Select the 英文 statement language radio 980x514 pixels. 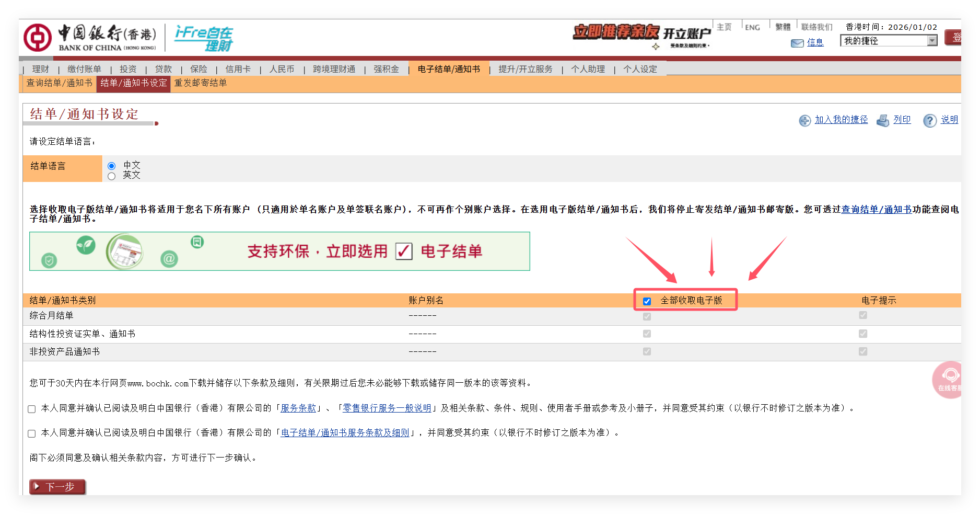coord(111,177)
